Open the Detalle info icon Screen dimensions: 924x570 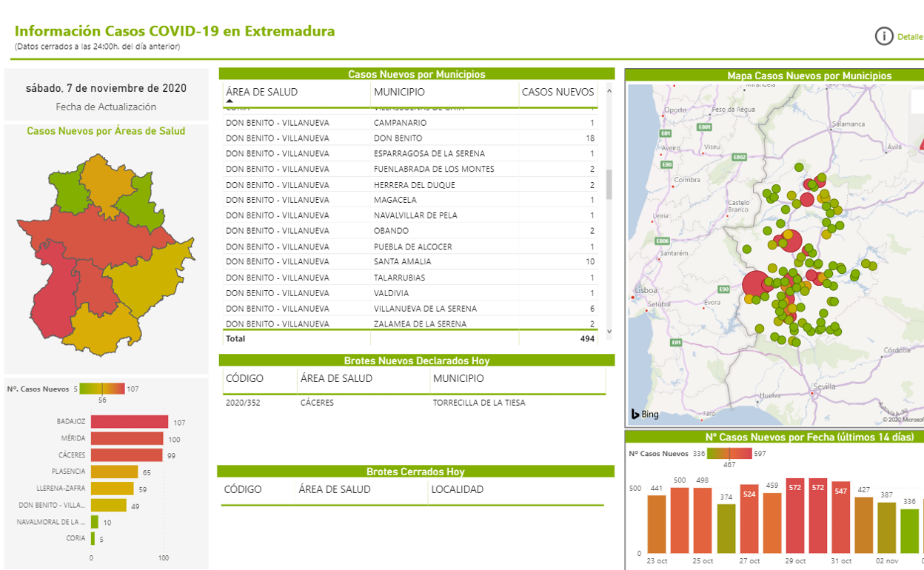point(884,36)
